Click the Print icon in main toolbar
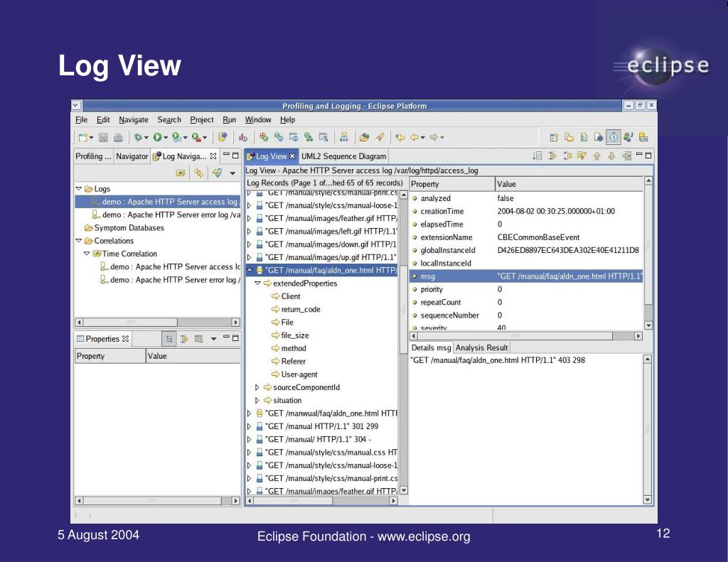This screenshot has width=728, height=562. 119,137
